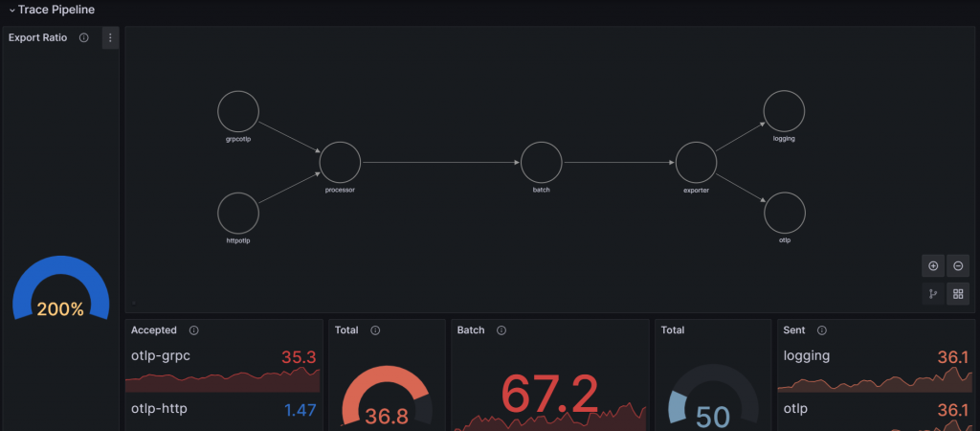Zoom out of the node graph

[958, 266]
